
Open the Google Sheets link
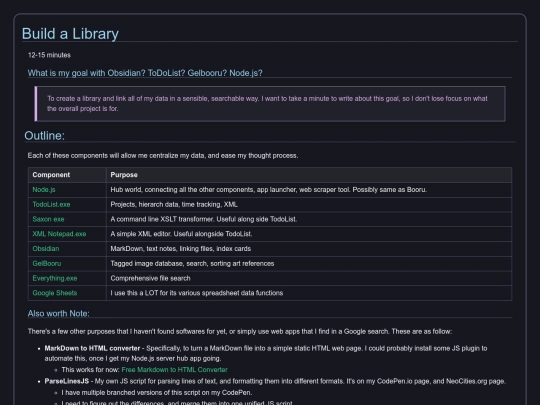click(55, 293)
